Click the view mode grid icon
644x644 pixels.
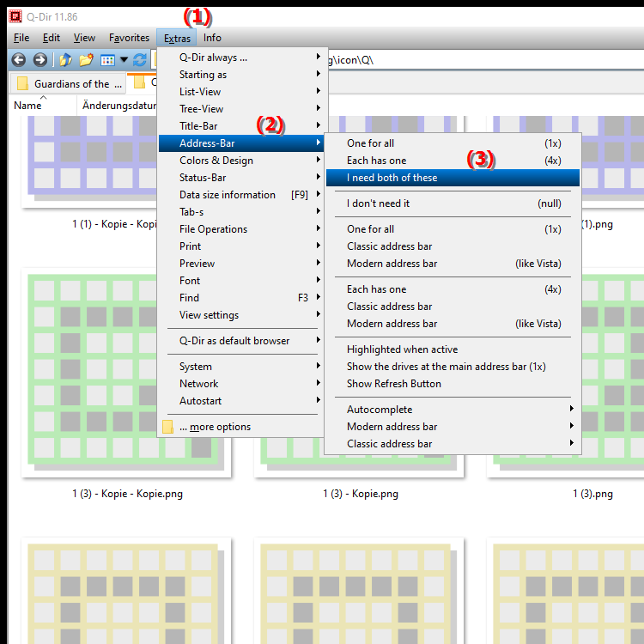tap(107, 60)
